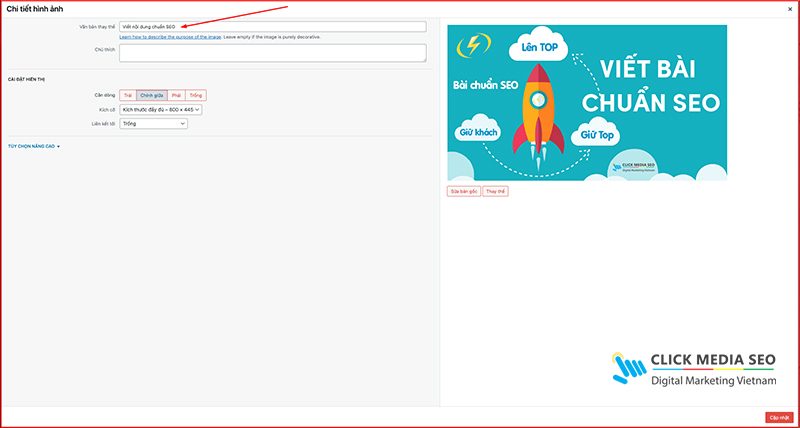Screen dimensions: 800x428
Task: Click the Thay thế button
Action: coord(495,191)
